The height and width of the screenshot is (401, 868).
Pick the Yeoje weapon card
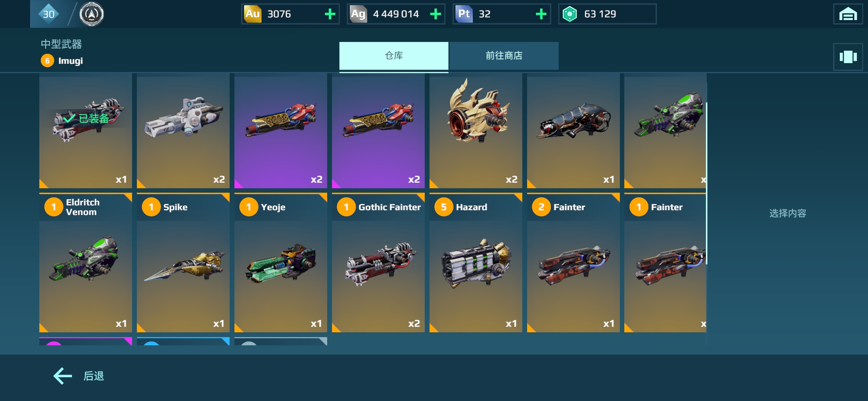pos(281,263)
